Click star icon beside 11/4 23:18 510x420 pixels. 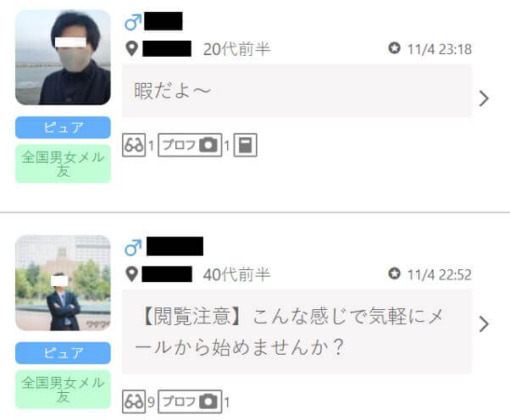(x=394, y=48)
